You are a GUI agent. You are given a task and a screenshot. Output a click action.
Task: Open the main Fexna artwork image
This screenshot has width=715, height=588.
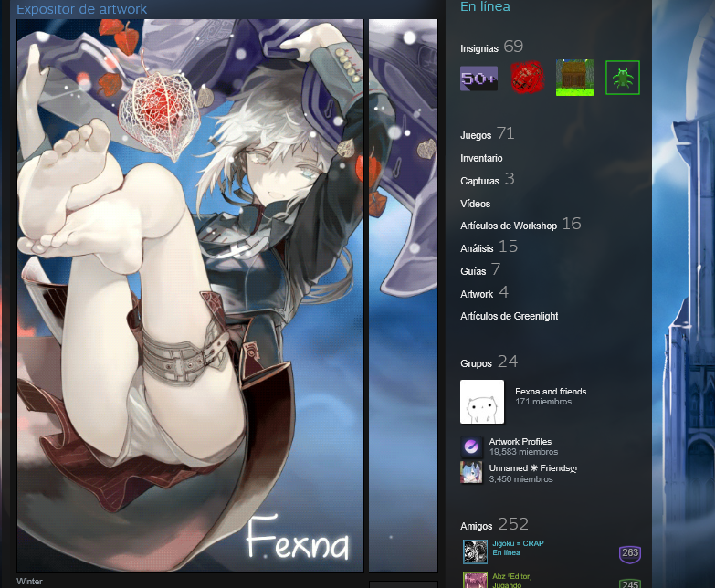click(190, 295)
